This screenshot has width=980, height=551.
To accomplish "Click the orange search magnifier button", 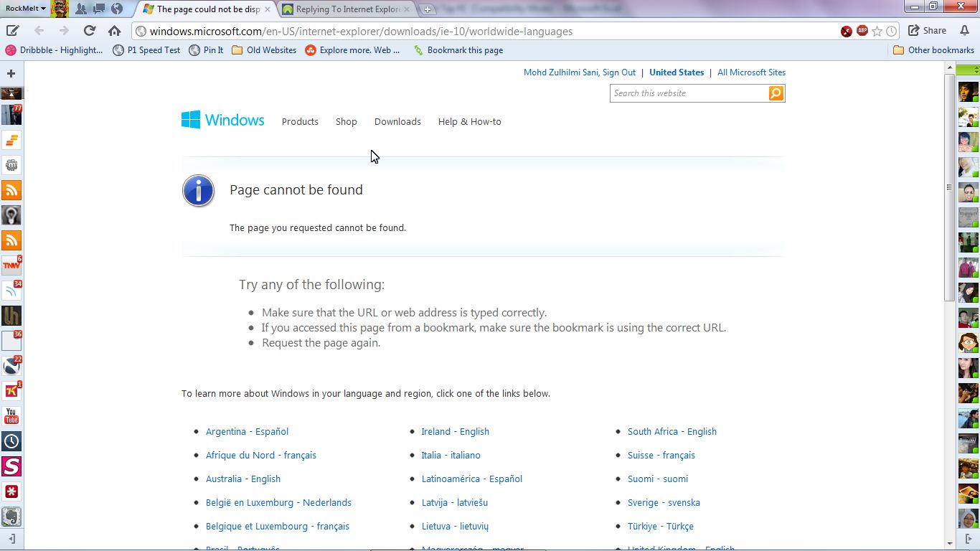I will (x=776, y=93).
